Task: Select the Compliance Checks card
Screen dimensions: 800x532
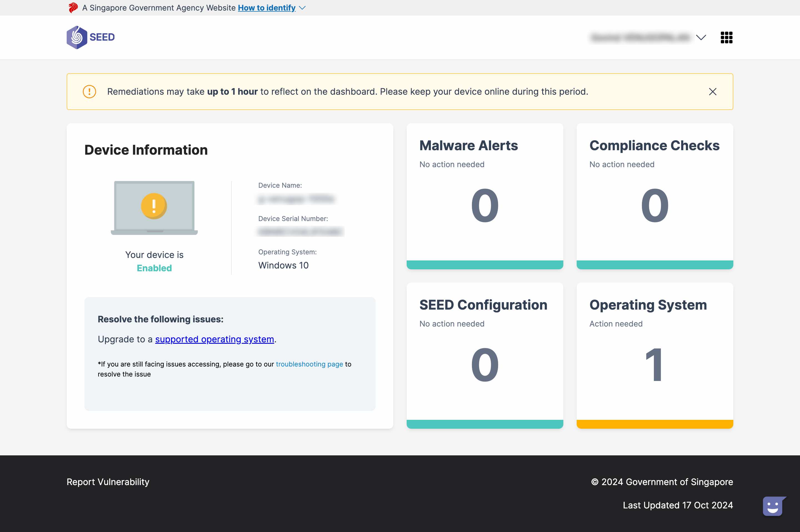Action: click(x=654, y=196)
